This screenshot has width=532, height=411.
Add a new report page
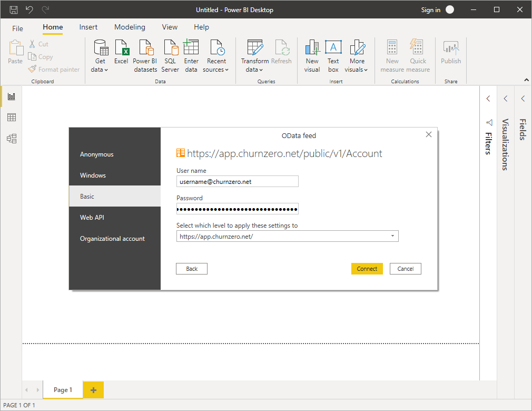coord(93,390)
